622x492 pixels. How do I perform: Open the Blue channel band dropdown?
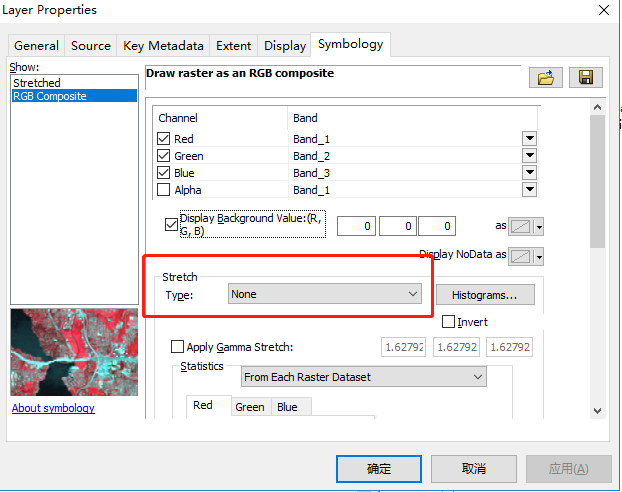coord(529,173)
